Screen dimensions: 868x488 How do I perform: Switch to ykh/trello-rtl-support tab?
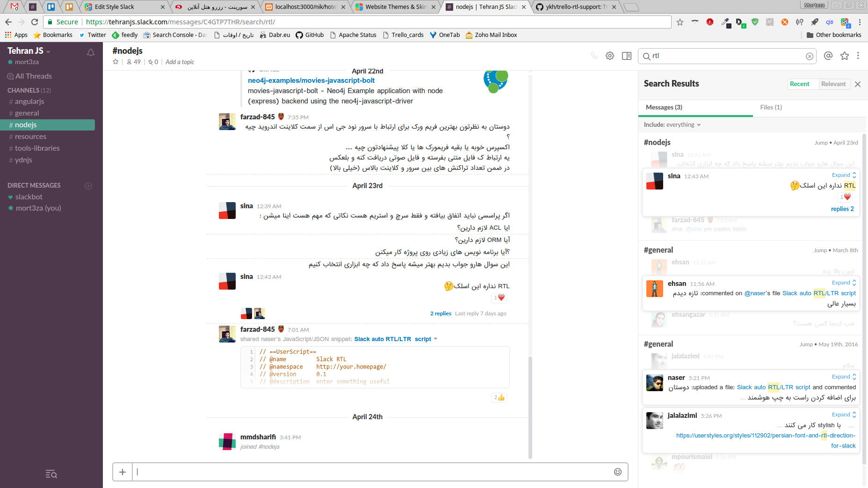click(576, 7)
